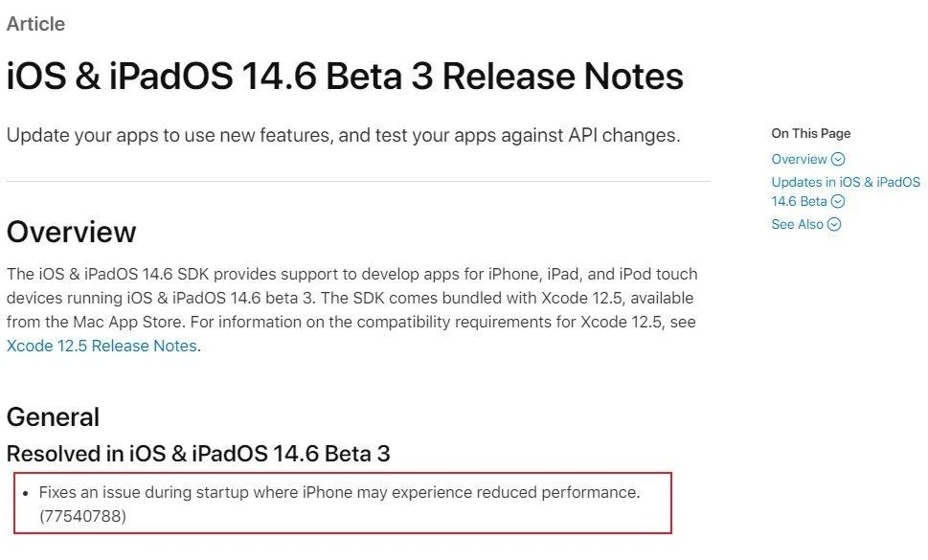Image resolution: width=928 pixels, height=560 pixels.
Task: Open "Updates in iOS & iPadOS 14.6 Beta" link
Action: 845,182
